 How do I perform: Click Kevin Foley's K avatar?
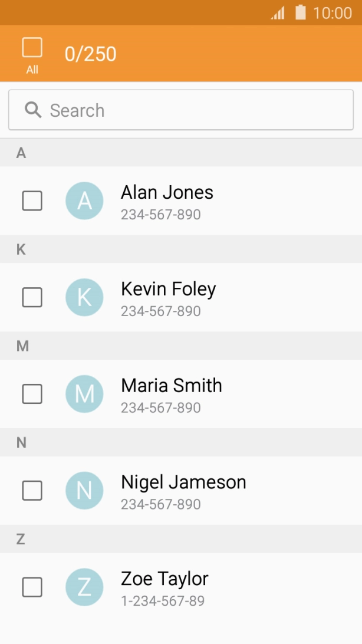click(x=84, y=297)
